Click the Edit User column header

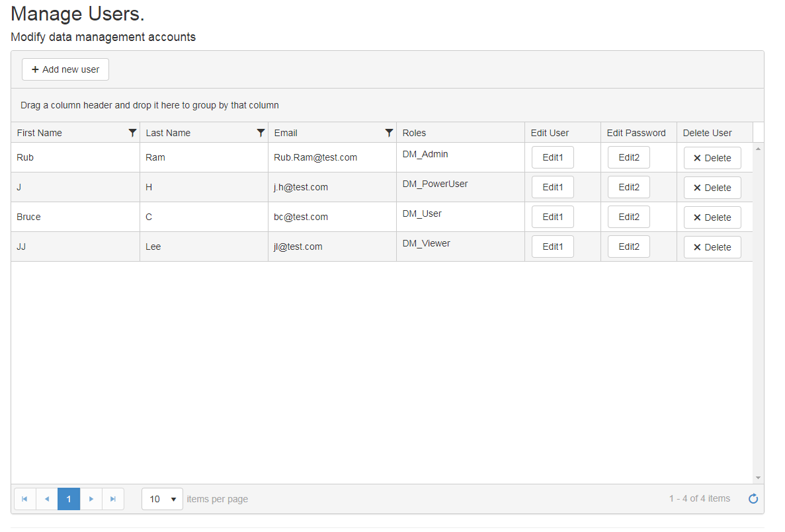tap(550, 133)
